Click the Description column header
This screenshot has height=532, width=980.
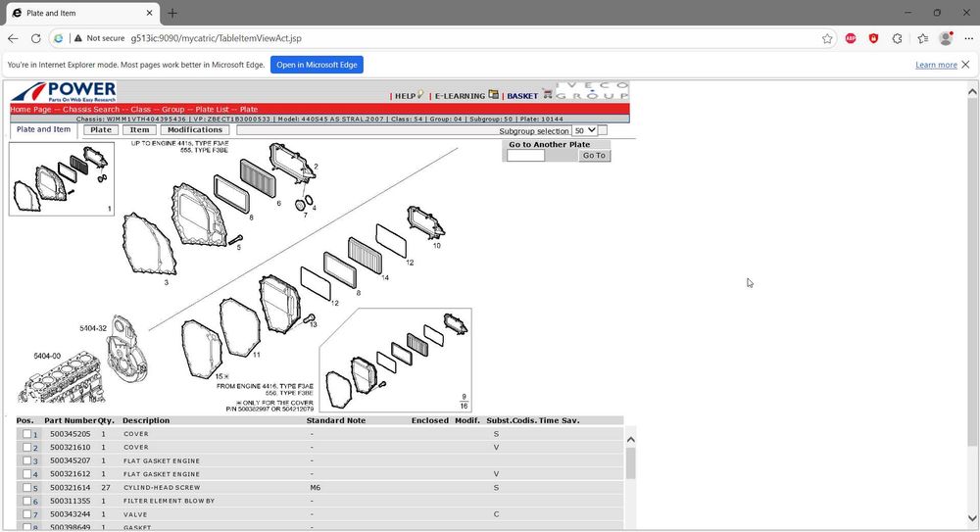[x=146, y=420]
